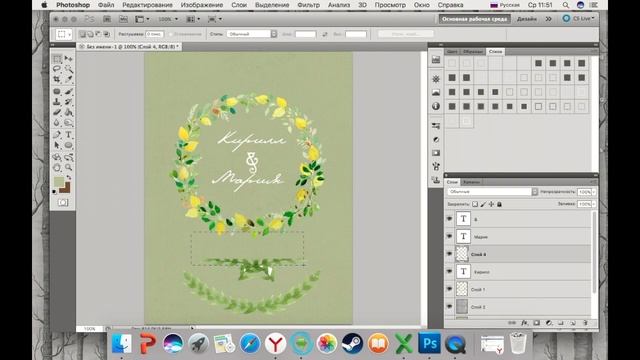Select the Eraser tool

tap(57, 112)
